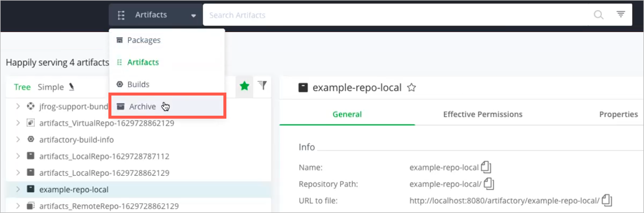Click the remote repo icon for artifacts_RemoteRepo
644x213 pixels.
click(x=31, y=206)
